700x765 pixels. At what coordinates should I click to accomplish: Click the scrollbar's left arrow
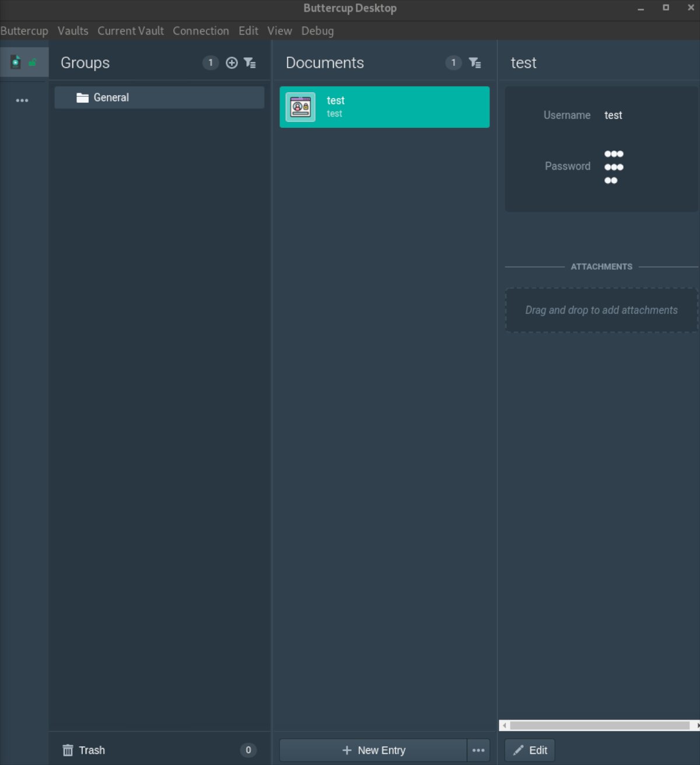coord(505,725)
